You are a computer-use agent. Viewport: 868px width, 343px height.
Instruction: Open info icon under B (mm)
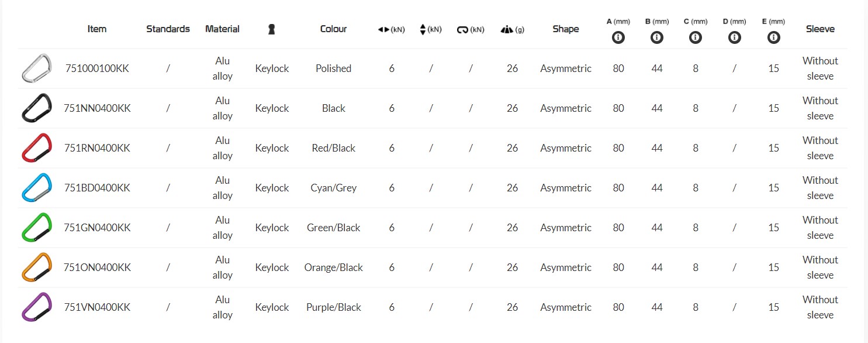[x=657, y=37]
